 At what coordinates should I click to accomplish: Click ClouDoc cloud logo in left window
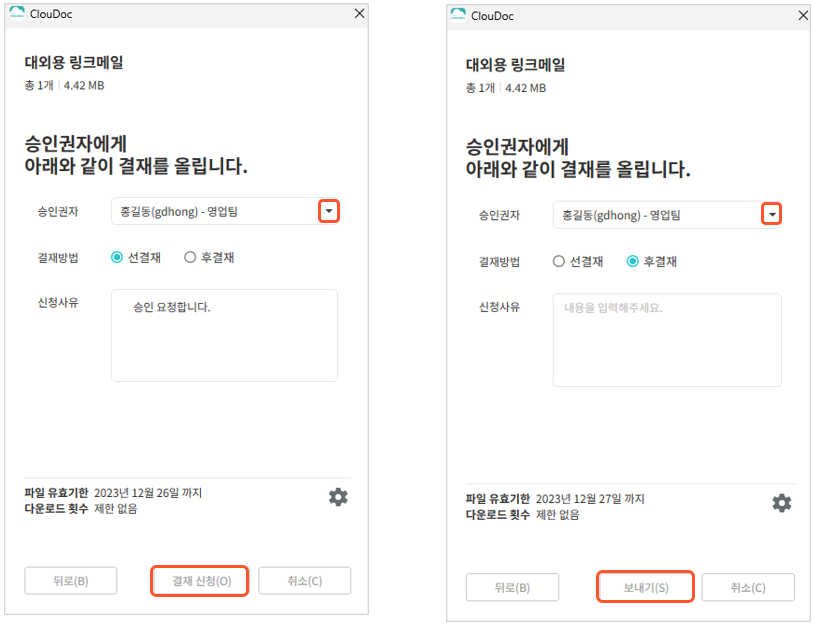pyautogui.click(x=17, y=13)
